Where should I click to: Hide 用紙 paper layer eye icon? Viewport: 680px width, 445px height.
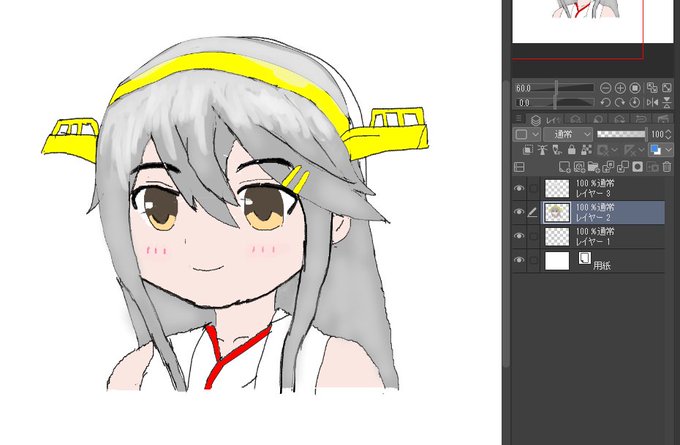point(519,260)
